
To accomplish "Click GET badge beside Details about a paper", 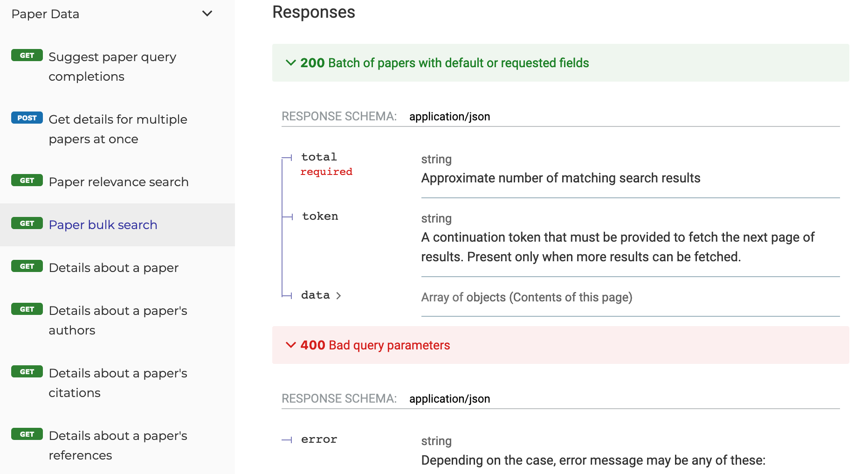I will coord(27,266).
